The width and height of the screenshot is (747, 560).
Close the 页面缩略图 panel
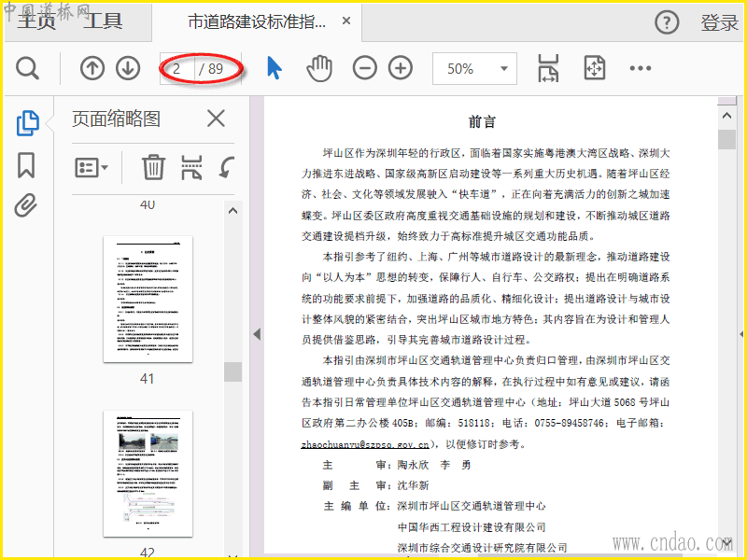click(x=216, y=119)
